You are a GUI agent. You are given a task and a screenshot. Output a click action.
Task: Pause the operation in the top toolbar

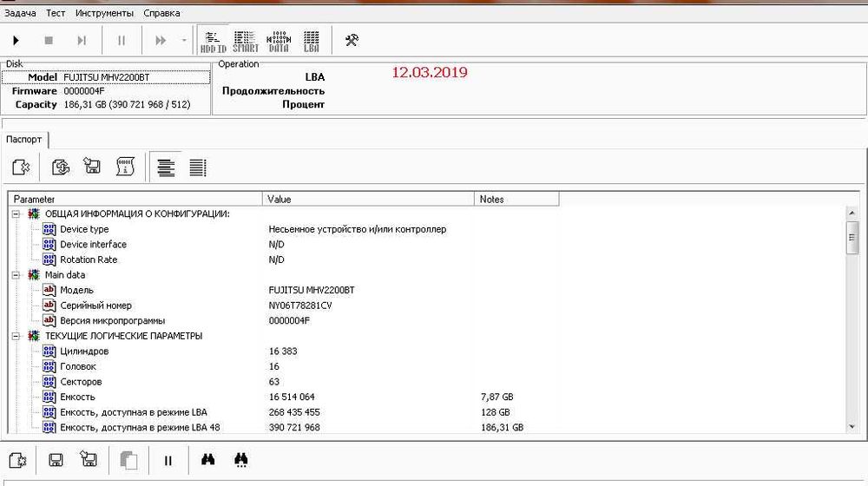coord(122,41)
